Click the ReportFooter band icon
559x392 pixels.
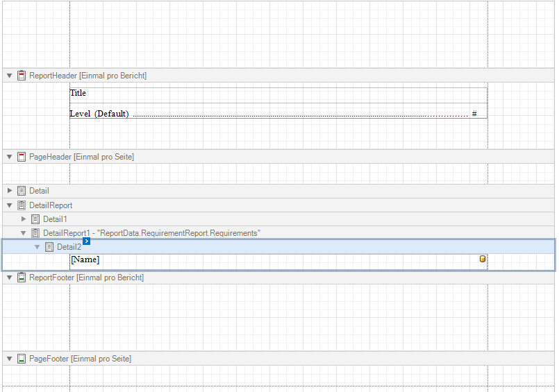tap(22, 278)
